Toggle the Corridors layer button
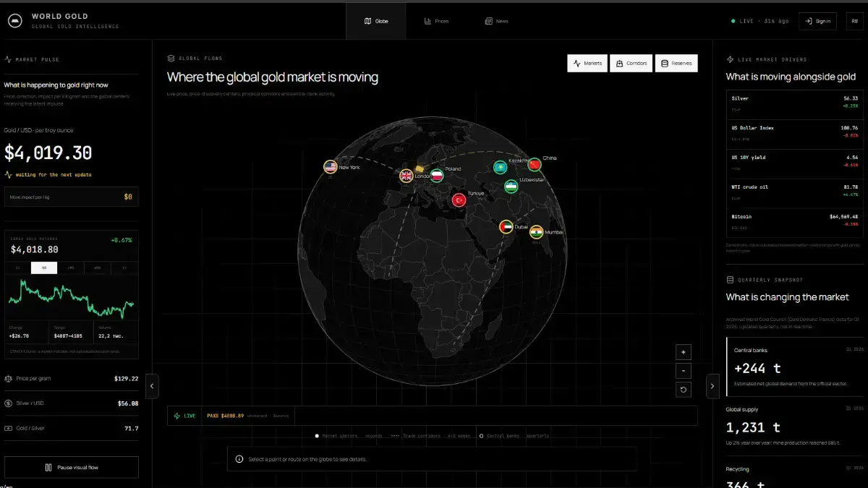This screenshot has width=868, height=488. click(x=631, y=63)
